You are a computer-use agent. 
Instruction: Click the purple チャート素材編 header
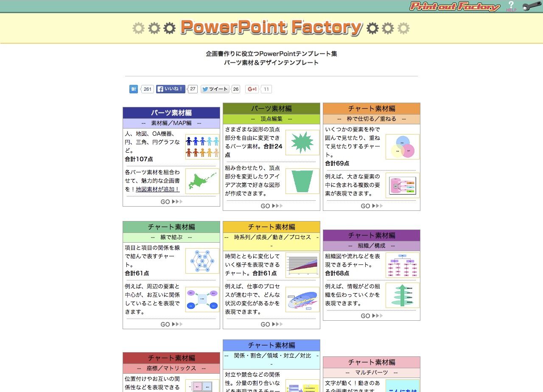pyautogui.click(x=372, y=235)
